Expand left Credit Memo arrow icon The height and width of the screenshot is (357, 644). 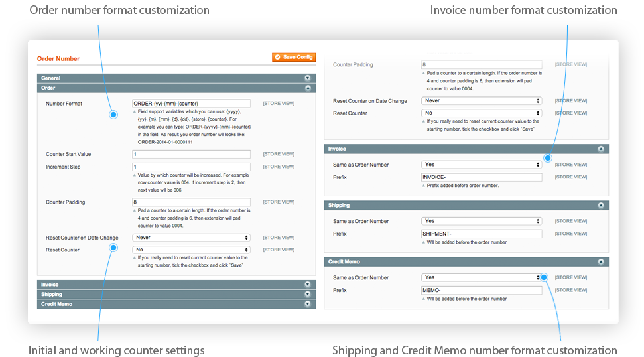(x=308, y=304)
